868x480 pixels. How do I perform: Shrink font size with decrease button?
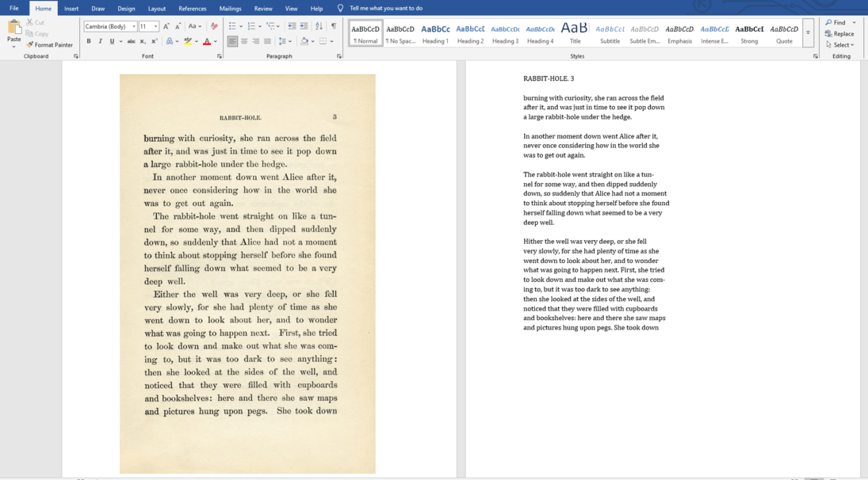(178, 26)
